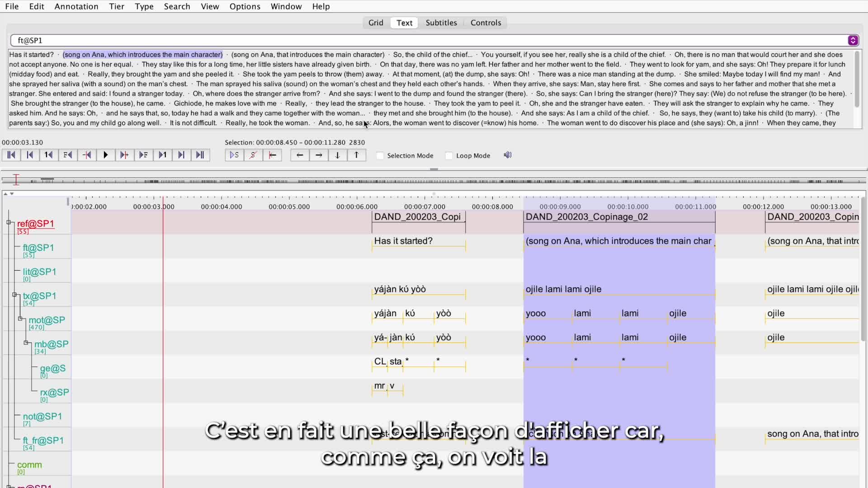The height and width of the screenshot is (488, 868).
Task: Click the Play media button
Action: [x=105, y=155]
